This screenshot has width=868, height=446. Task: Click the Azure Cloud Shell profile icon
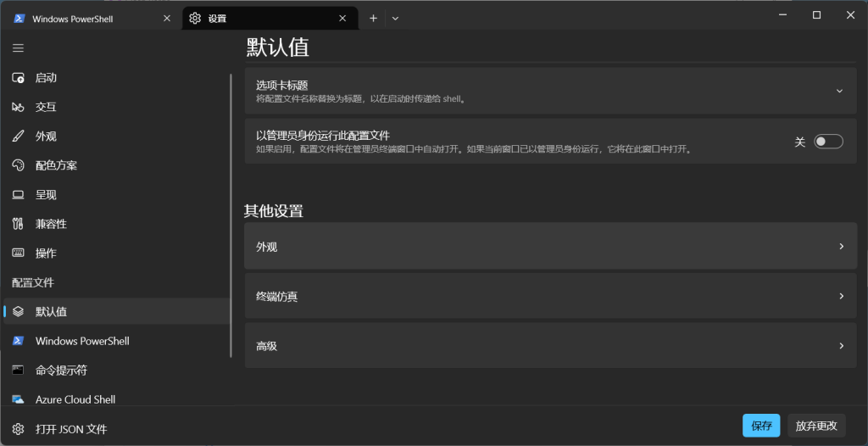coord(19,399)
